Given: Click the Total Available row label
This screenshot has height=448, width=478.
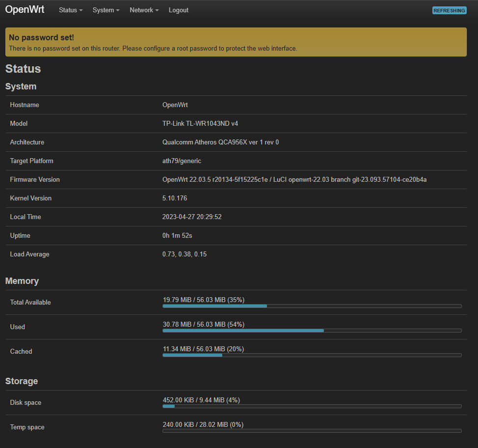Looking at the screenshot, I should coord(30,302).
